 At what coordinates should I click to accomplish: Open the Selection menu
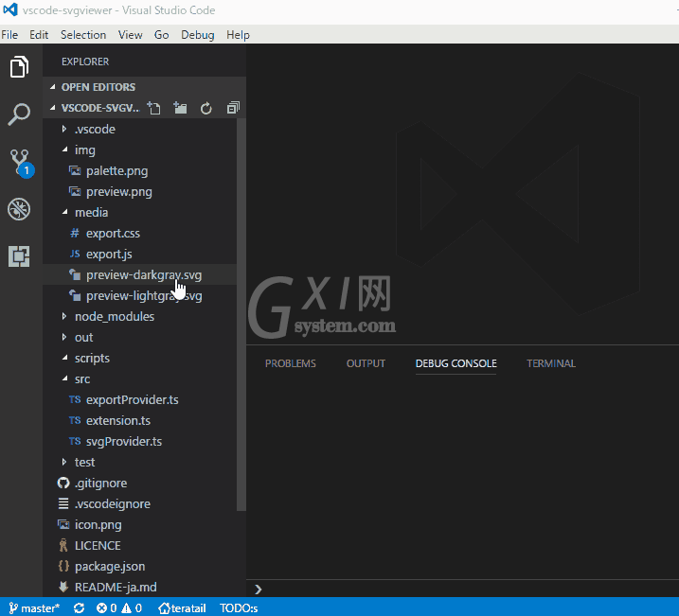pyautogui.click(x=83, y=35)
